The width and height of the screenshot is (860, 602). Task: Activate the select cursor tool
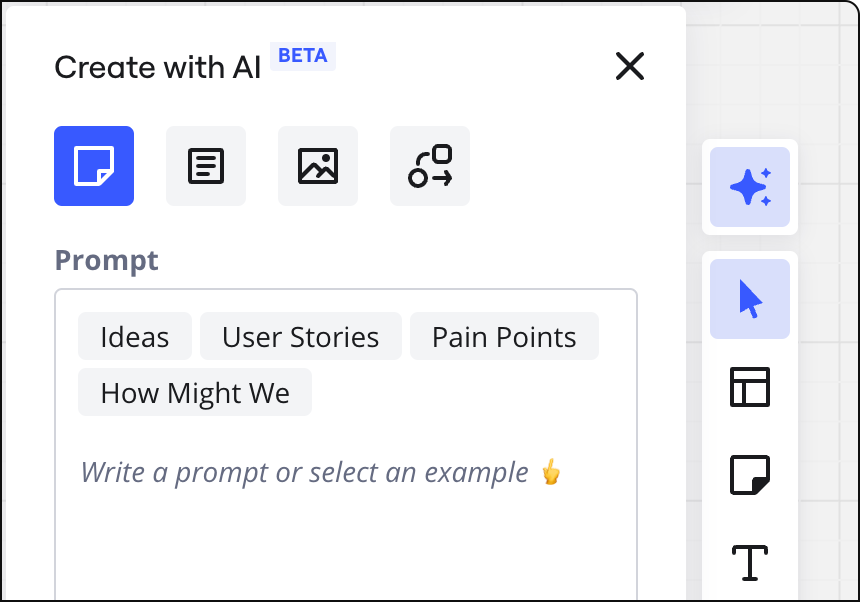tap(750, 299)
